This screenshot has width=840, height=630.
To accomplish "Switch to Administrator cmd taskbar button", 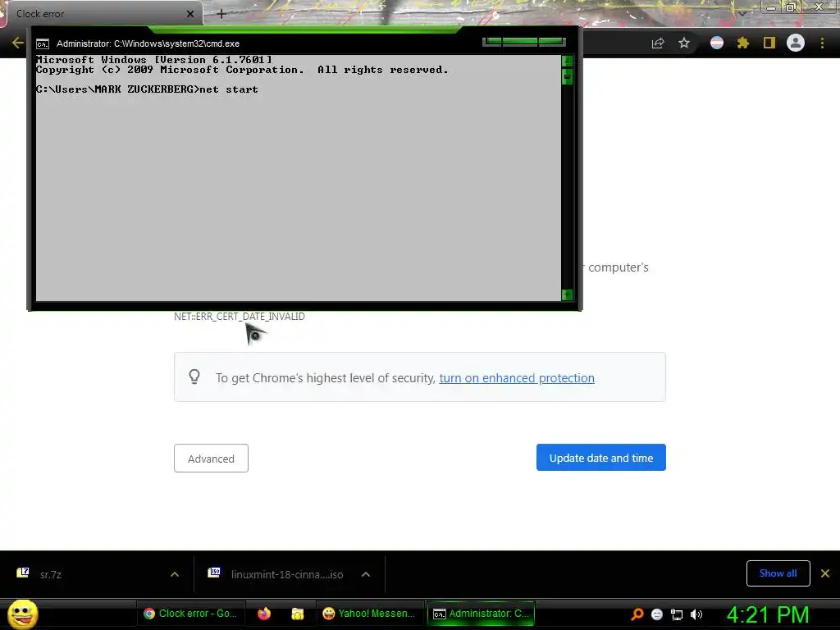I will click(481, 614).
